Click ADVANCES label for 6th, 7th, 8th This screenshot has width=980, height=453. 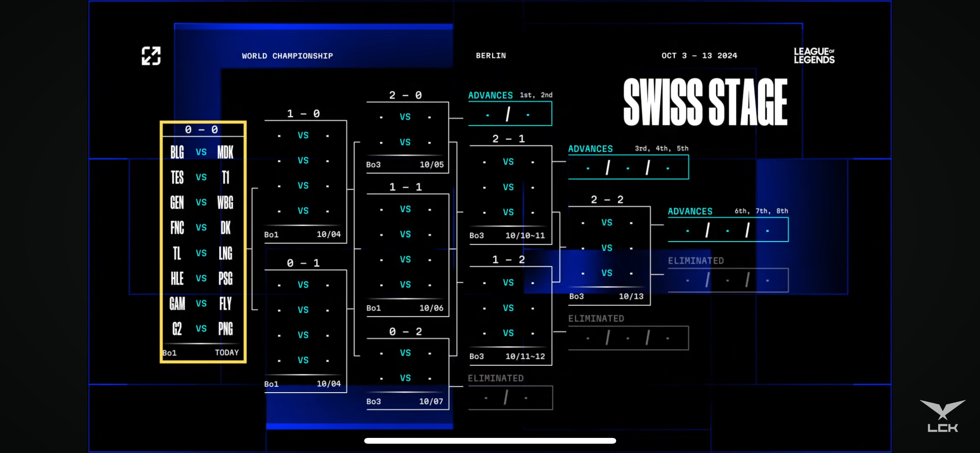click(x=690, y=211)
